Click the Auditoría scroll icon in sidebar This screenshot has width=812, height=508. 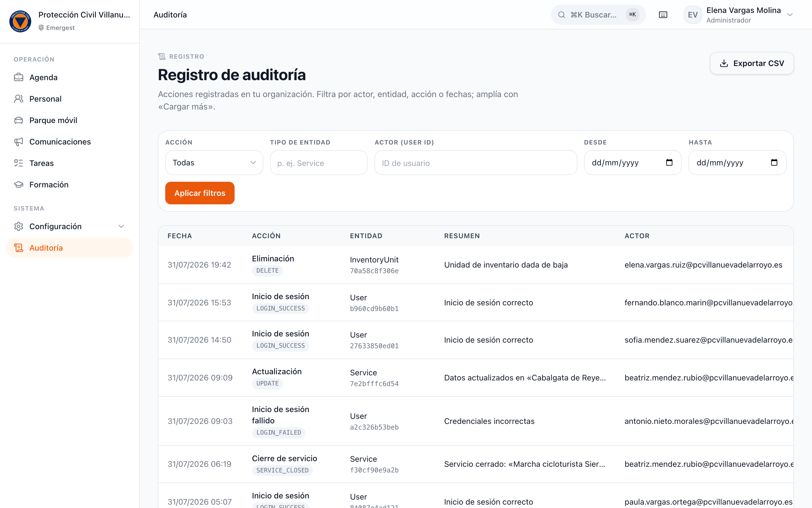click(x=19, y=248)
